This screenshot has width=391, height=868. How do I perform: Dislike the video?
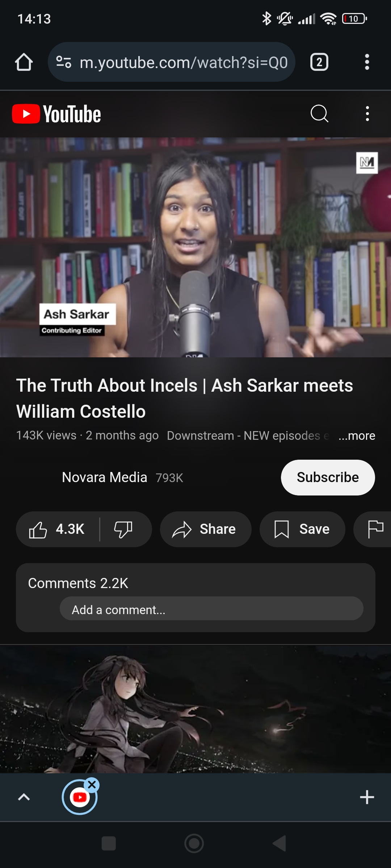point(123,529)
